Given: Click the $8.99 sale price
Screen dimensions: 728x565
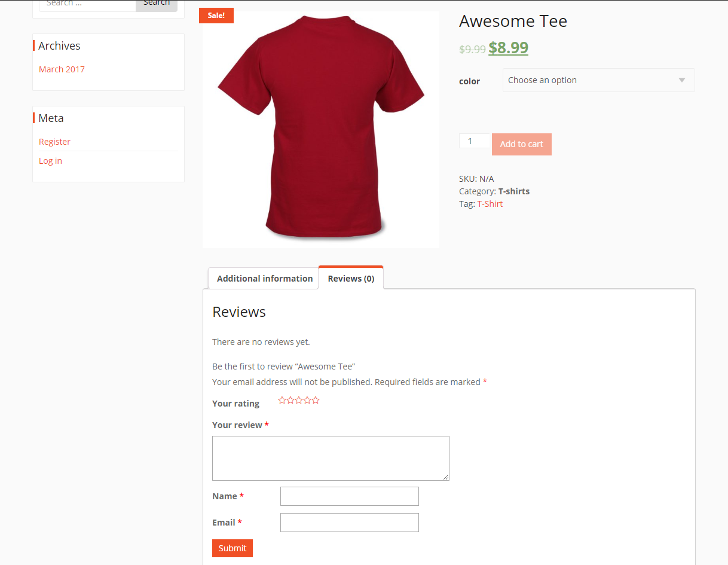Looking at the screenshot, I should (x=508, y=48).
